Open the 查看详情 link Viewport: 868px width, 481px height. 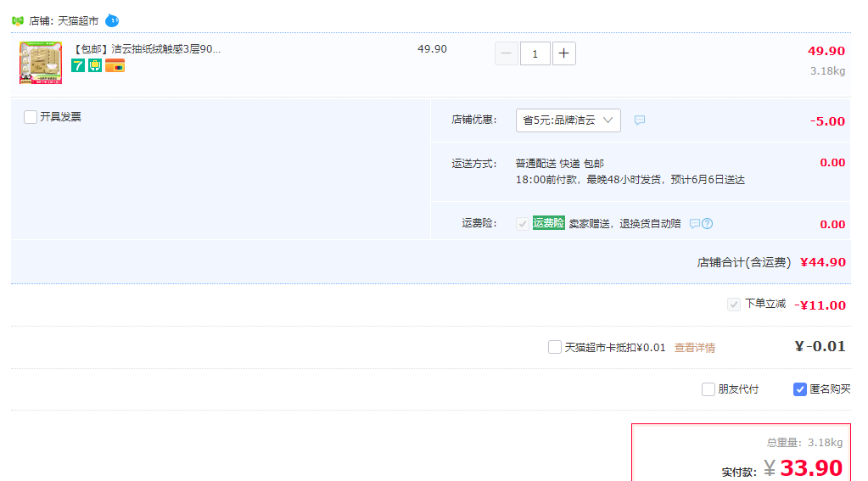[695, 348]
